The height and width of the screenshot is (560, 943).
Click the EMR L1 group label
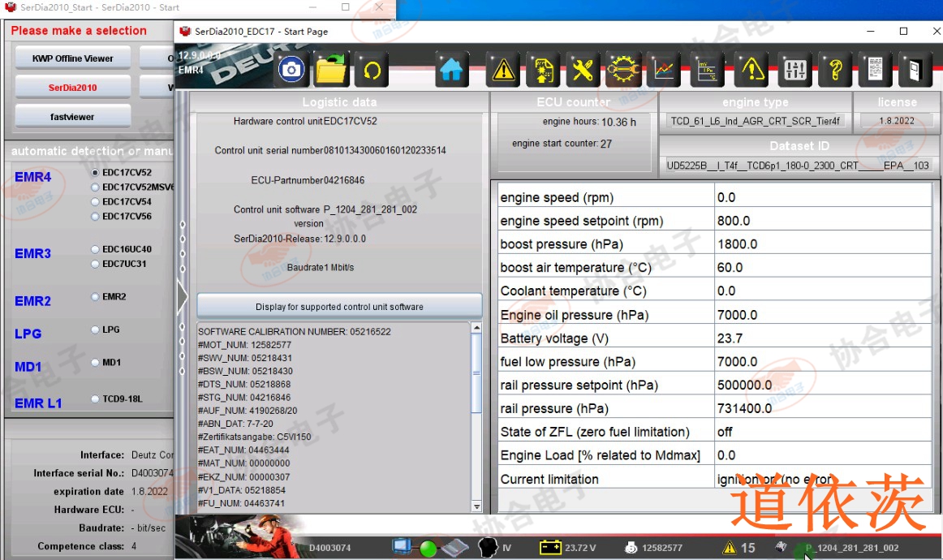[38, 403]
